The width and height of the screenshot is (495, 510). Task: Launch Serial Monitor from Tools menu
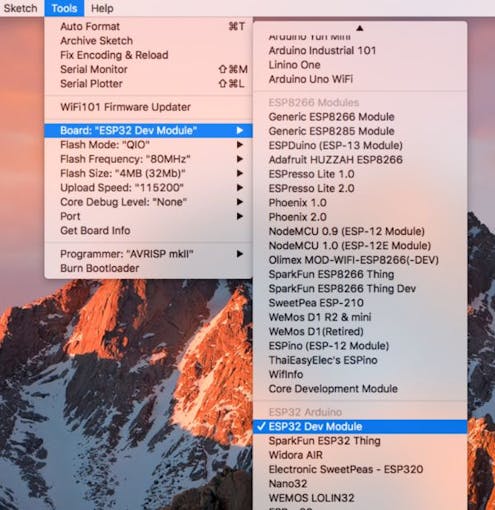(x=148, y=69)
